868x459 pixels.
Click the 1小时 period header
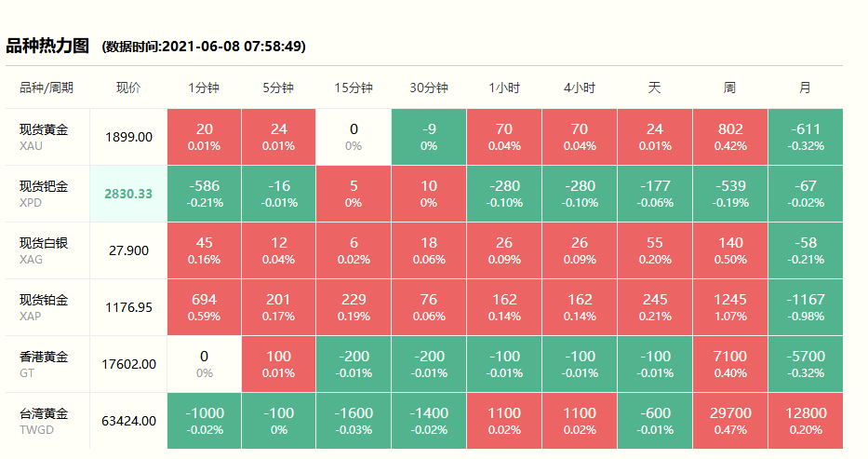504,88
